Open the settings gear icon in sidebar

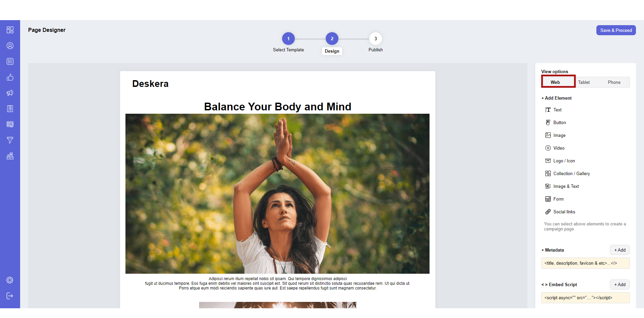click(10, 280)
